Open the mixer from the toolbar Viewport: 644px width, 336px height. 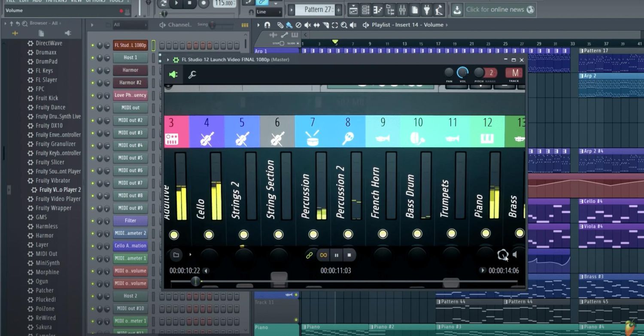click(x=402, y=9)
